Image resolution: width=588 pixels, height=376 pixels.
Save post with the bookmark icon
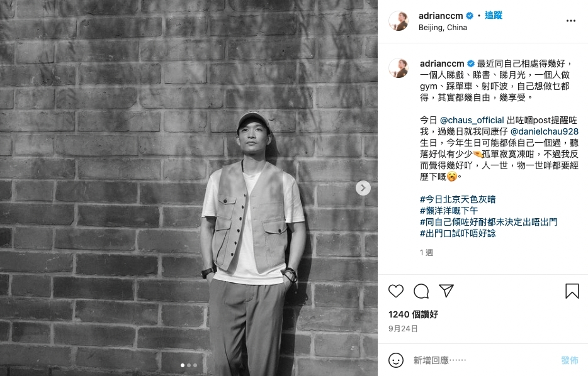click(572, 291)
